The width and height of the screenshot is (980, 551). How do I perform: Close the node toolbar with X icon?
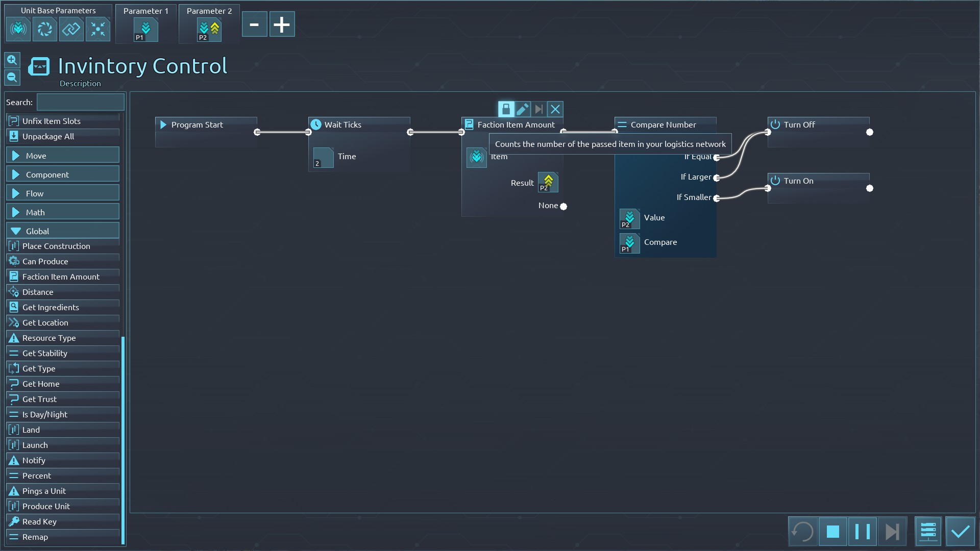click(555, 109)
